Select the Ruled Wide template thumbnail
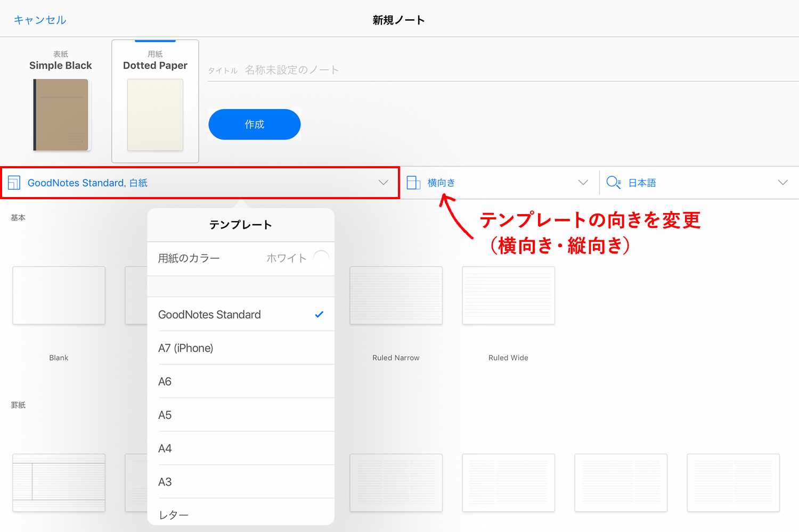This screenshot has width=799, height=532. click(x=508, y=296)
